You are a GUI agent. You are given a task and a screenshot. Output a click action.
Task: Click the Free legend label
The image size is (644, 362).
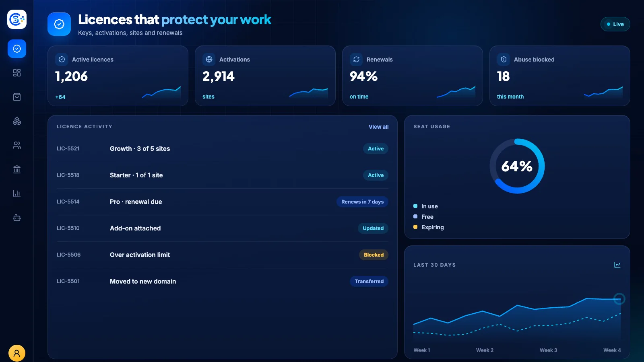427,217
